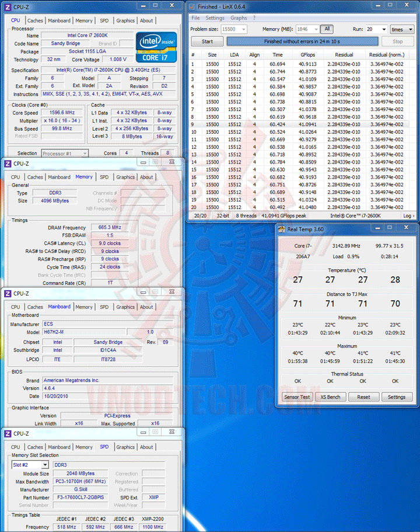Screen dimensions: 420x532
Task: Click the CPU-Z icon in the SPD window title
Action: 8,434
